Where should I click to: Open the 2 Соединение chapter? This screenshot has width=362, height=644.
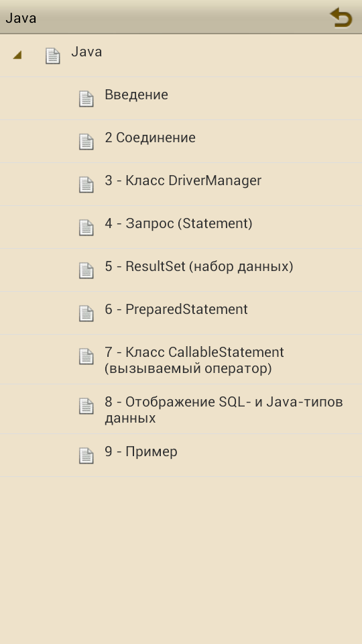[181, 142]
